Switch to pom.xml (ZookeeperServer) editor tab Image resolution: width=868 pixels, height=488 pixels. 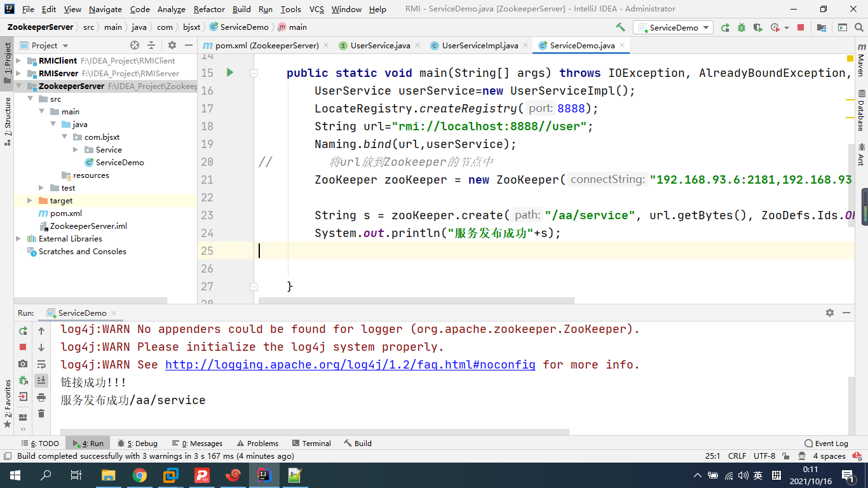pos(267,45)
